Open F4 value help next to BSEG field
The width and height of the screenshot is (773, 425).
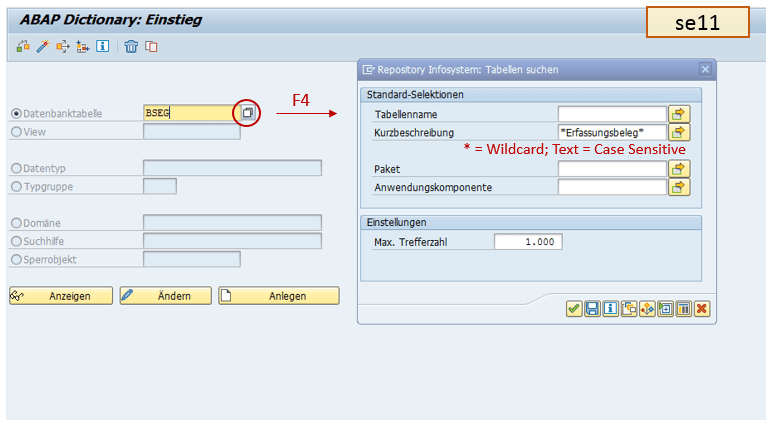point(247,113)
